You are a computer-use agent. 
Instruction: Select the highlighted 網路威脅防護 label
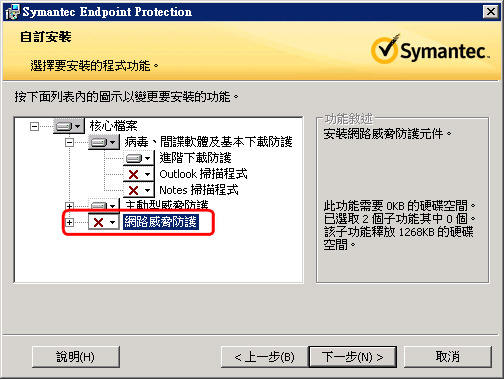pyautogui.click(x=161, y=222)
